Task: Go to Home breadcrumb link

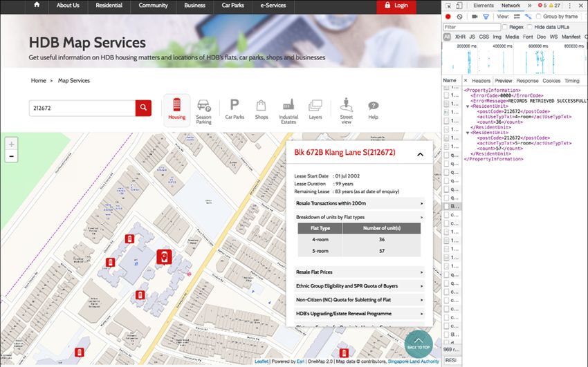Action: pyautogui.click(x=38, y=80)
